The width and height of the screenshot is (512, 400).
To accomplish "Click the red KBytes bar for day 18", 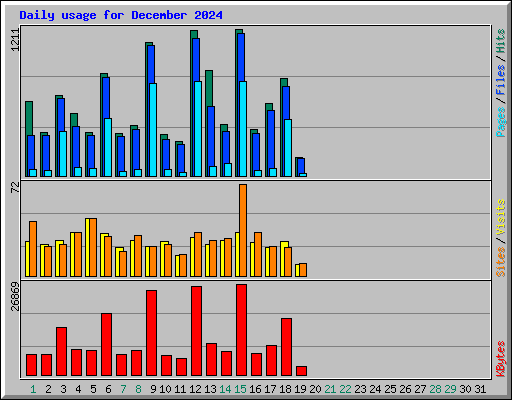I will tap(286, 347).
